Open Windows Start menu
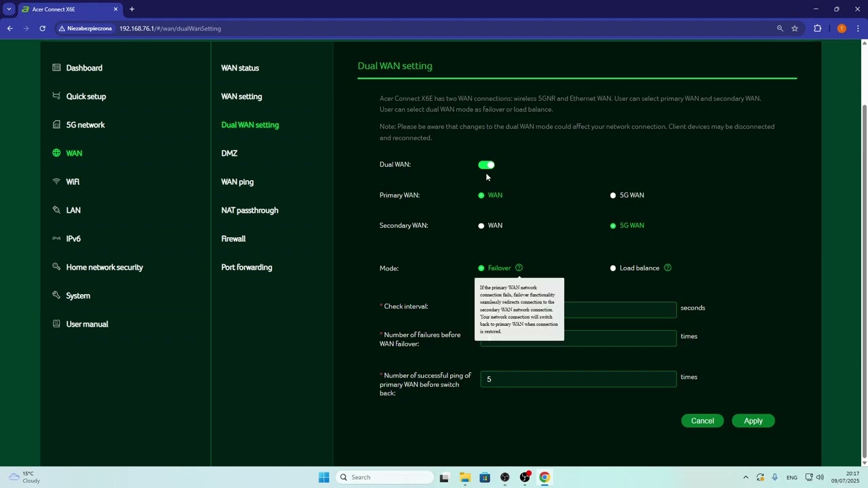Viewport: 868px width, 488px height. point(323,477)
